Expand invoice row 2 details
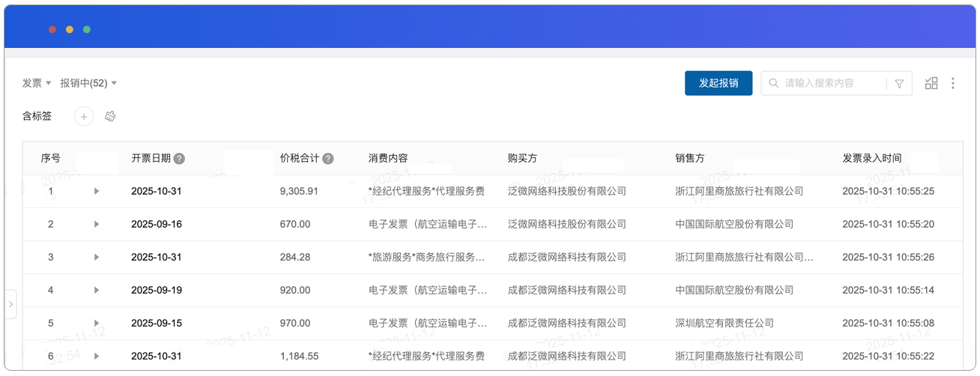980x376 pixels. click(x=96, y=225)
